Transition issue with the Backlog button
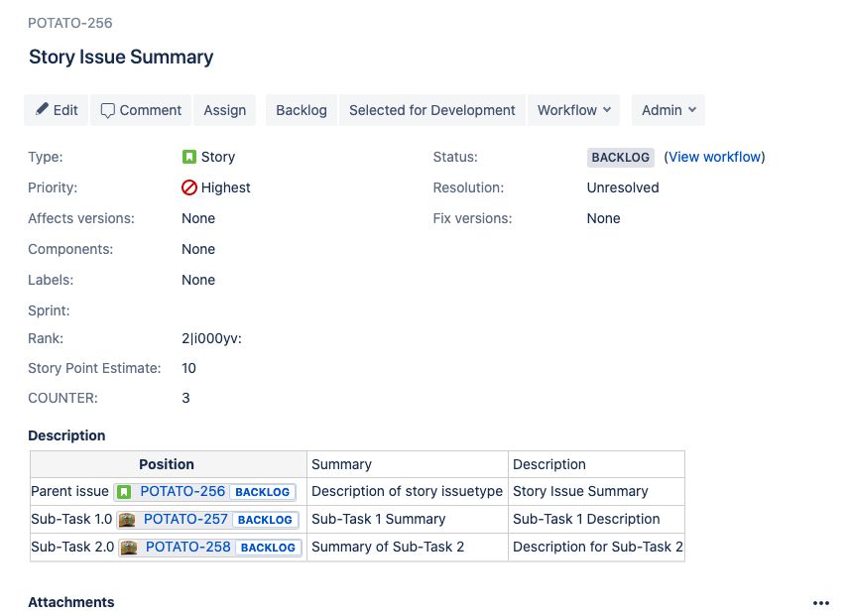 tap(302, 110)
